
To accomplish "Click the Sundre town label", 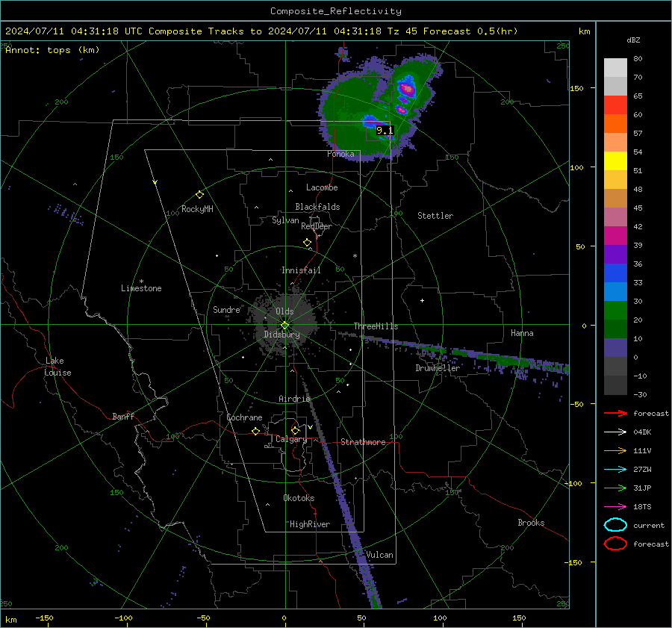I will point(226,309).
